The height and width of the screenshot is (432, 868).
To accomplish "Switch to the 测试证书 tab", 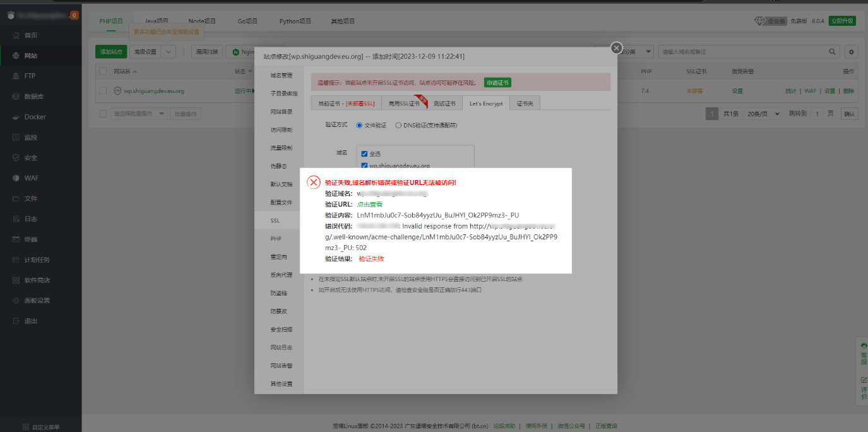I will point(444,104).
